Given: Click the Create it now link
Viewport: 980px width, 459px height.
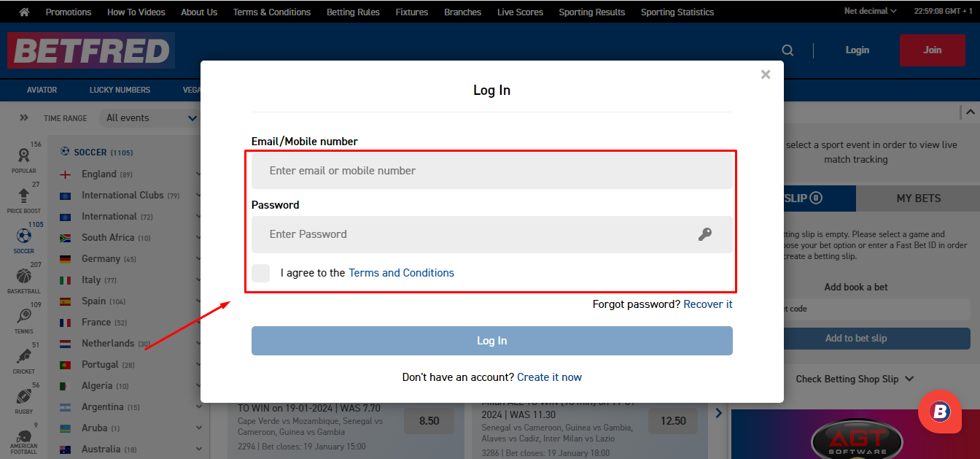Looking at the screenshot, I should click(549, 377).
